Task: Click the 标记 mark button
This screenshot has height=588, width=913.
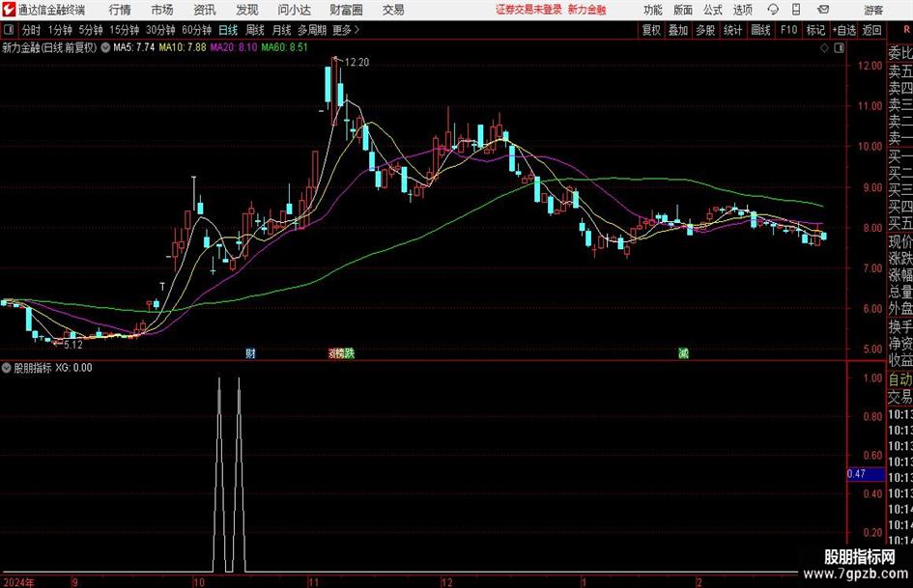Action: coord(815,30)
